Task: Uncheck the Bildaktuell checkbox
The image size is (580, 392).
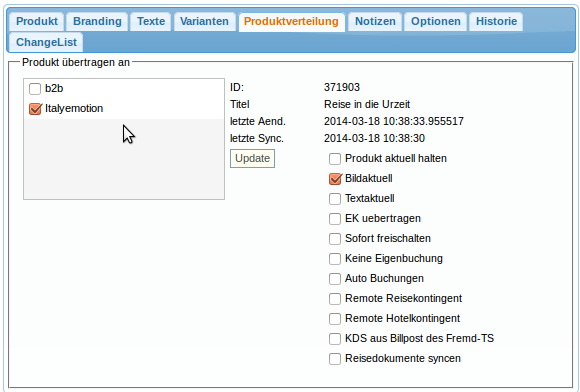Action: click(x=335, y=179)
